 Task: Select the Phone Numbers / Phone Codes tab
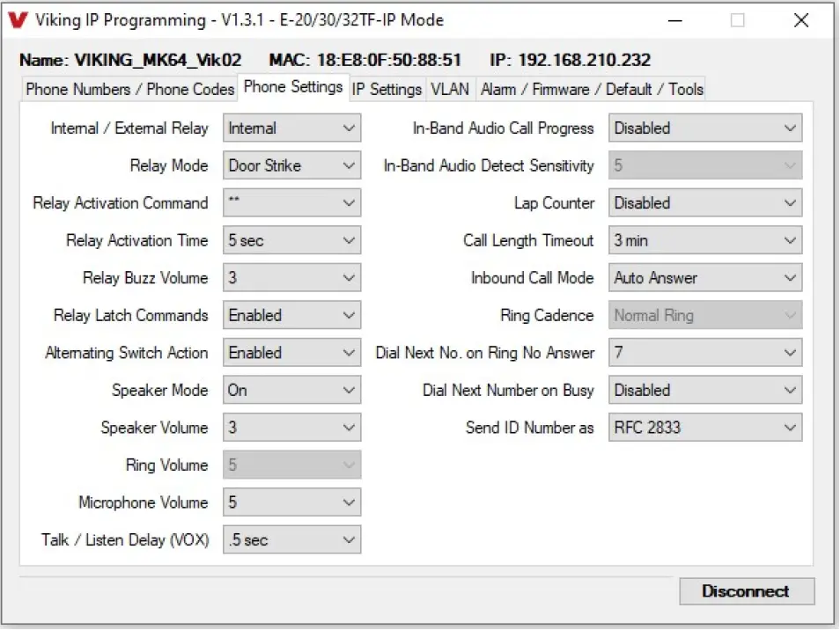point(128,89)
